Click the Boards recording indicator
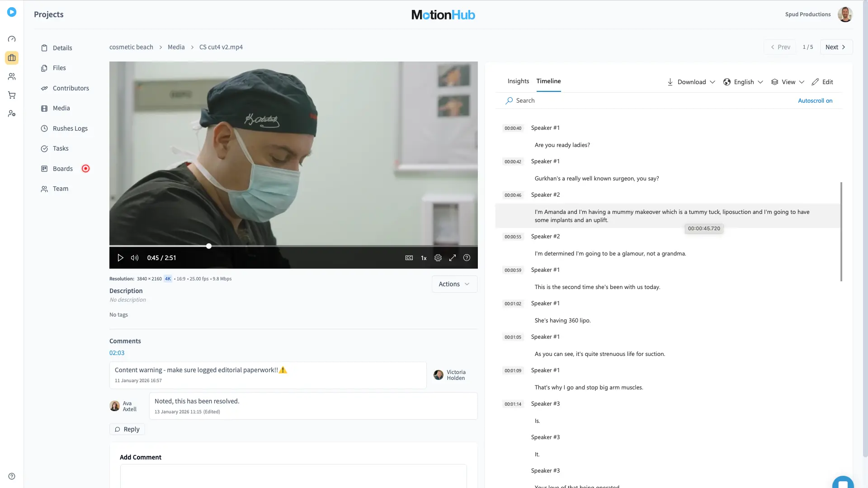The width and height of the screenshot is (868, 488). 85,169
